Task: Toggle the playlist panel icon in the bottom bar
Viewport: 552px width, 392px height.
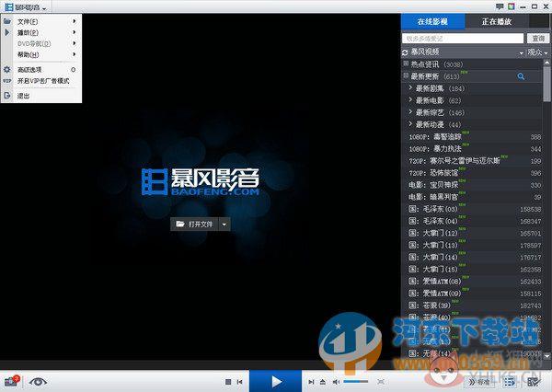Action: click(x=509, y=382)
